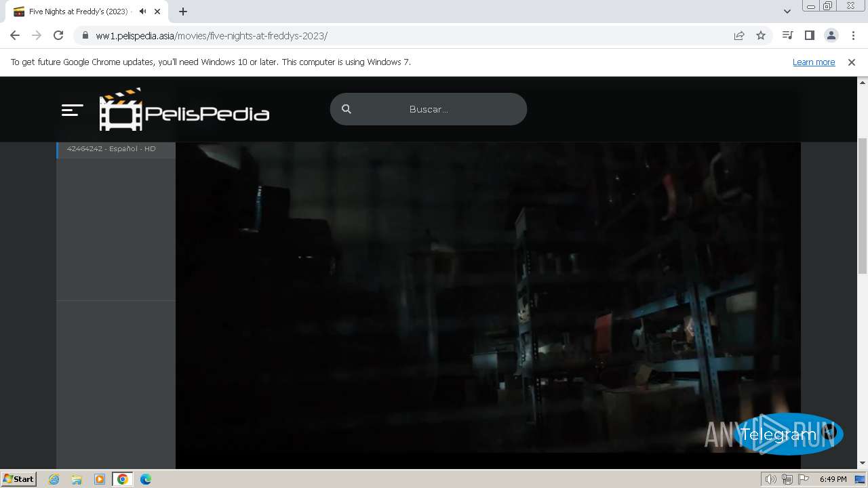Launch Internet Explorer from the taskbar

(x=54, y=479)
